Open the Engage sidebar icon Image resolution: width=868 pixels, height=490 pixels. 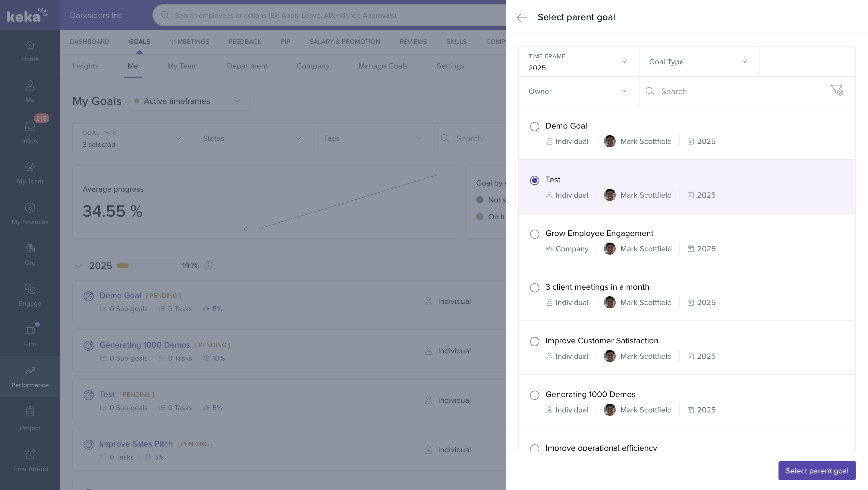point(30,289)
